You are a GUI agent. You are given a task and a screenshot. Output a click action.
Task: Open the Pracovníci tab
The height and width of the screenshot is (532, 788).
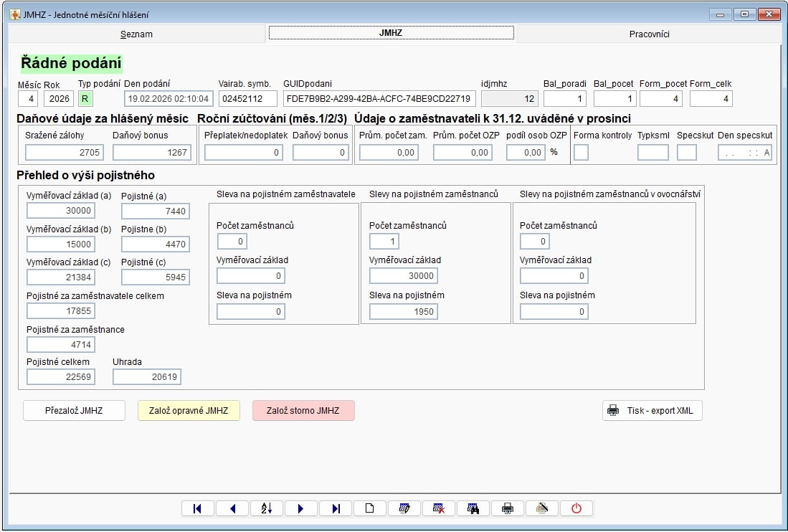pos(649,34)
